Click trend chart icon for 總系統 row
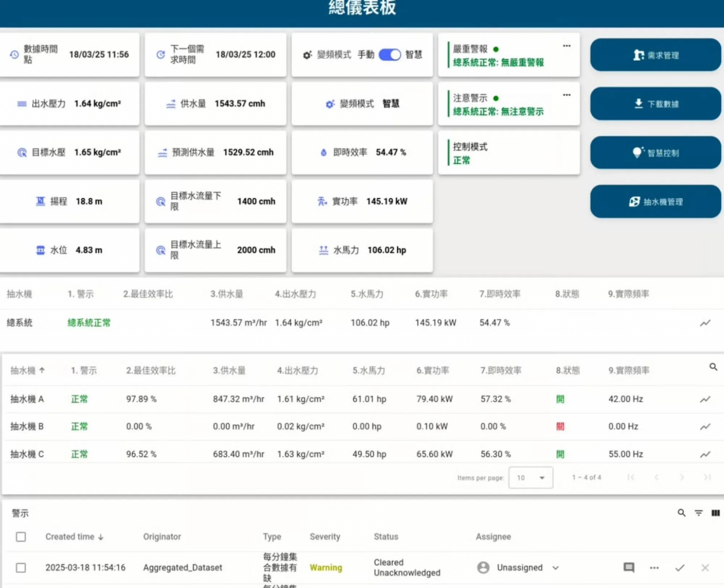This screenshot has width=724, height=588. point(705,323)
